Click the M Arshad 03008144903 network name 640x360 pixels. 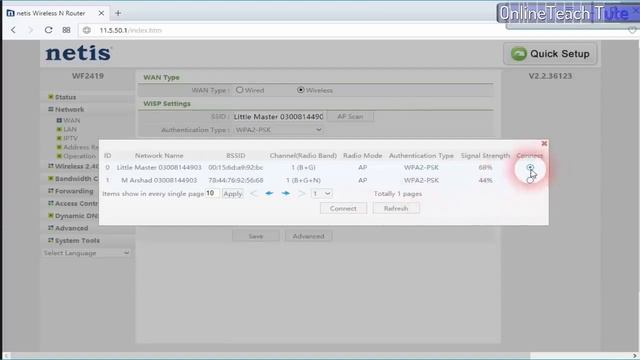(x=159, y=180)
